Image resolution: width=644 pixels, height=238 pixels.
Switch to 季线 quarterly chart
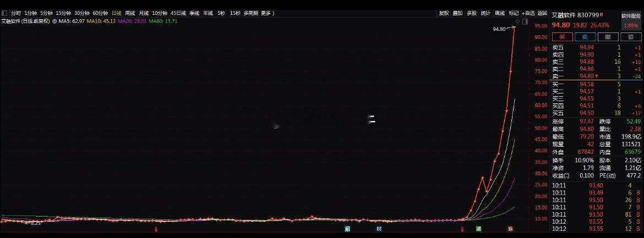tap(194, 13)
